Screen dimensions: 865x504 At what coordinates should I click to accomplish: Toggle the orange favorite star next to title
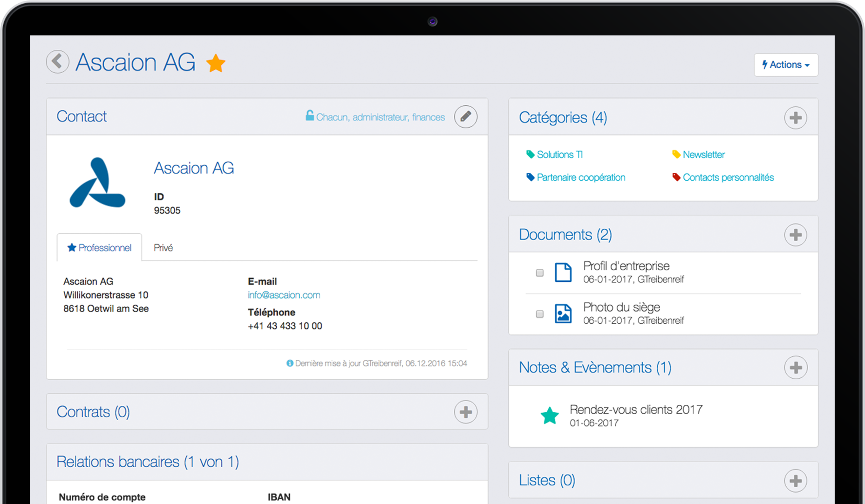point(216,63)
